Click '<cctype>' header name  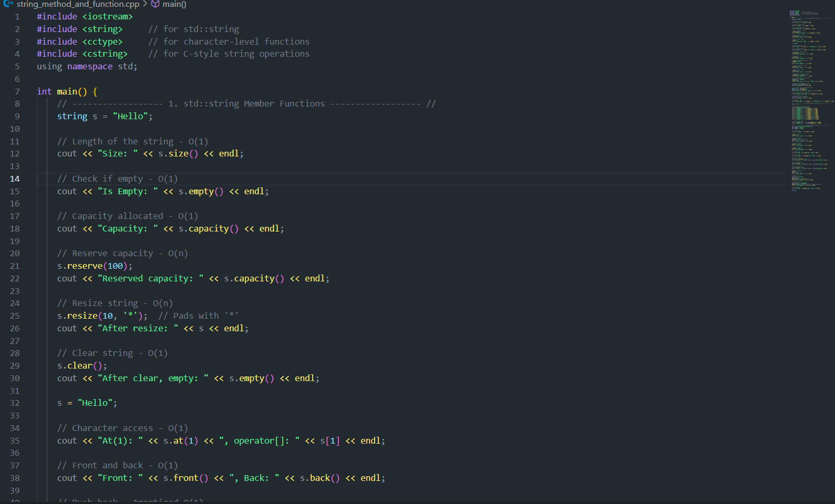102,42
